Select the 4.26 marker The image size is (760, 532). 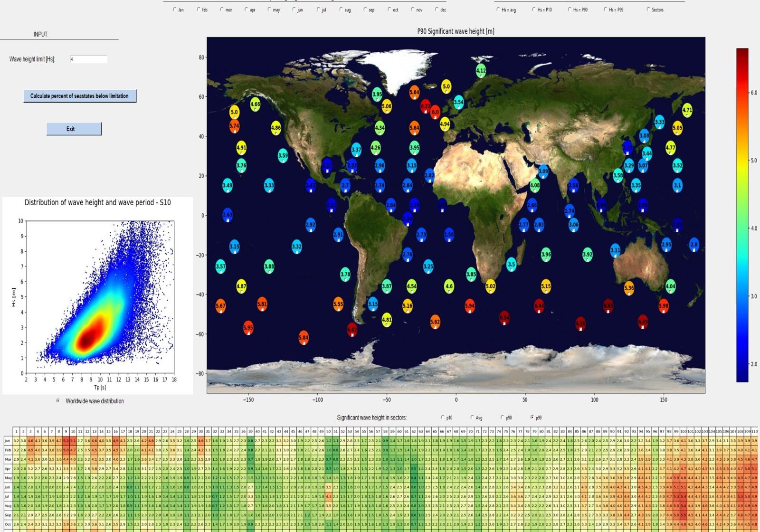click(376, 148)
